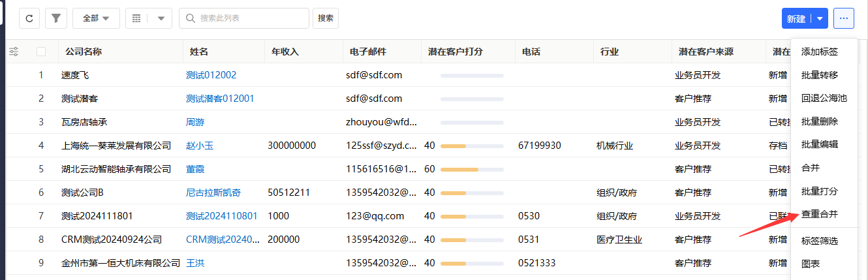The height and width of the screenshot is (280, 868).
Task: Click the table view grid icon
Action: point(136,18)
